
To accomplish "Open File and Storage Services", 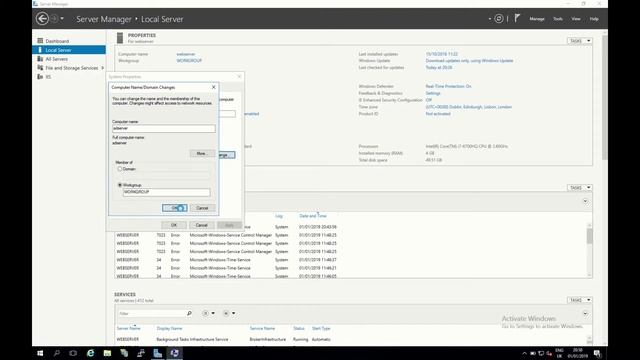I will [72, 68].
